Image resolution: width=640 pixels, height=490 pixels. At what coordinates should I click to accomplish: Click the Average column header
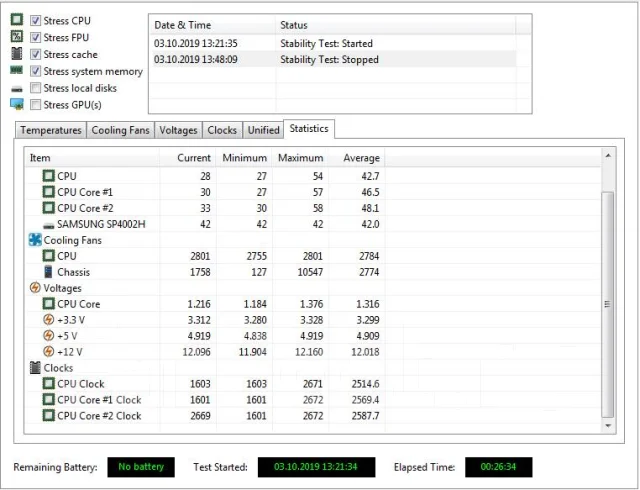pyautogui.click(x=357, y=158)
